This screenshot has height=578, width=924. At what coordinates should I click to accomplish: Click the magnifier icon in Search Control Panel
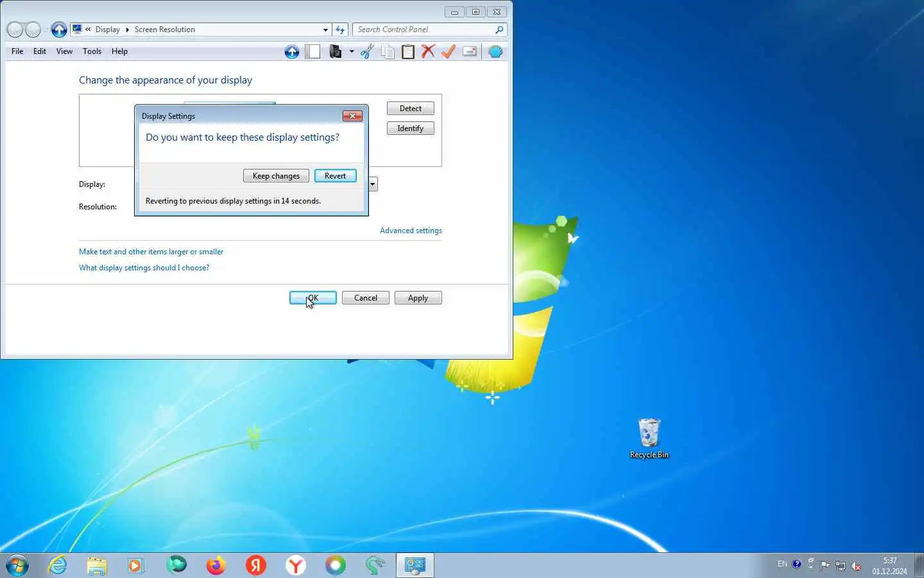point(499,30)
